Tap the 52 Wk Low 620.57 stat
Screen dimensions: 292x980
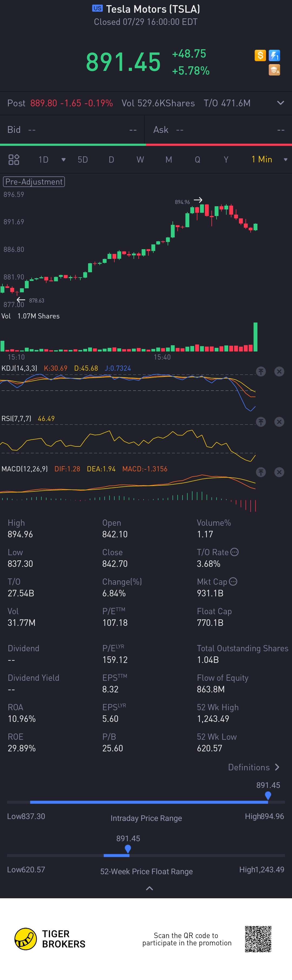coord(217,742)
